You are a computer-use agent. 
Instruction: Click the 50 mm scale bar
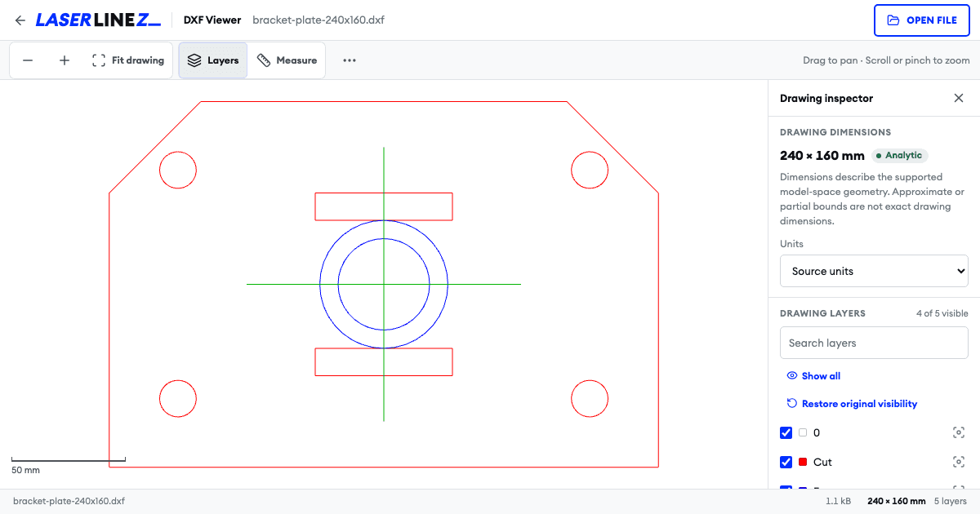pyautogui.click(x=68, y=465)
